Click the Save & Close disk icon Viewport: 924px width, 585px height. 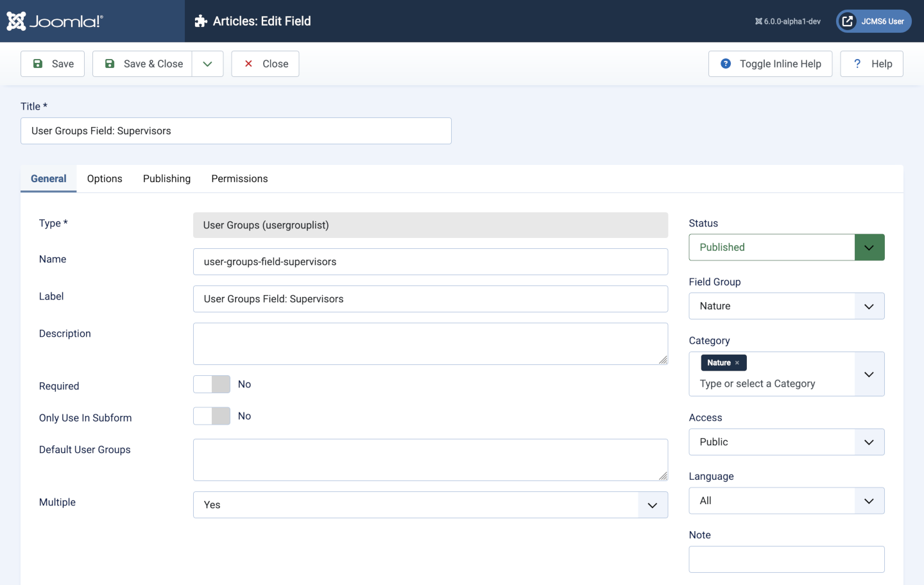click(x=110, y=64)
